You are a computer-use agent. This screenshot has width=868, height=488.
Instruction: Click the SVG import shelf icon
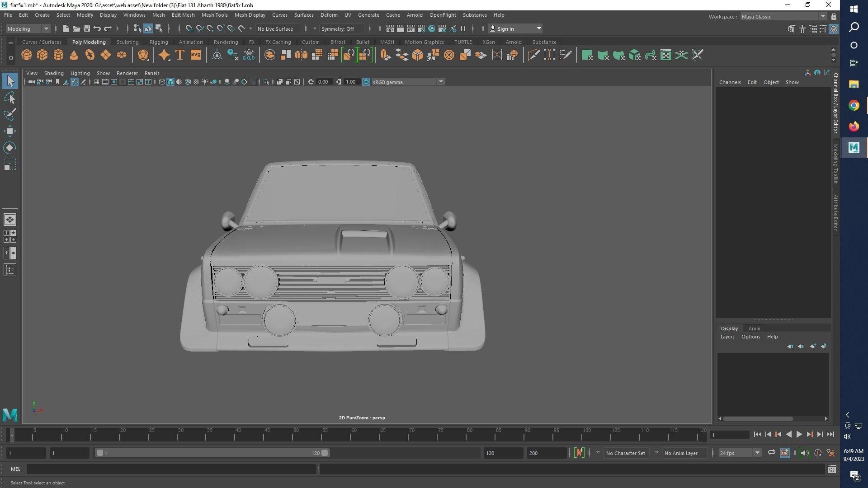click(196, 55)
